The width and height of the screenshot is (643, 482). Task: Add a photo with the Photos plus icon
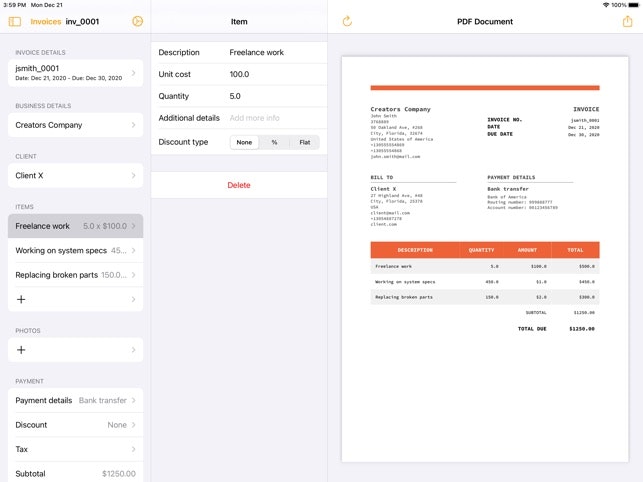[21, 350]
